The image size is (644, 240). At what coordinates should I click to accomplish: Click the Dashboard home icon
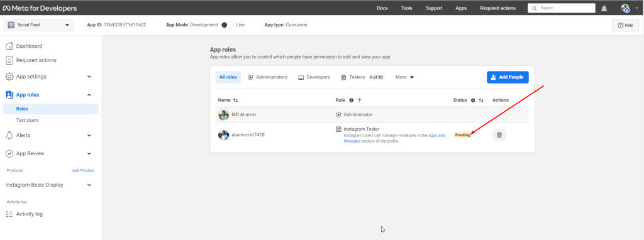9,46
